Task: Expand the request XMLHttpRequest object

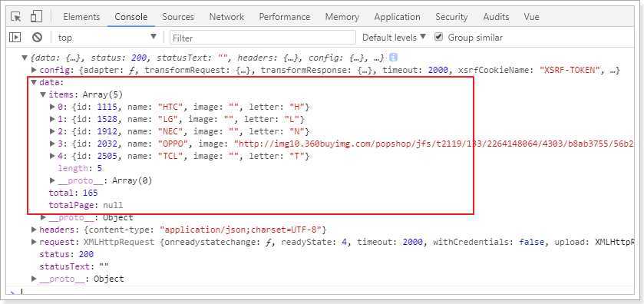Action: [x=34, y=242]
